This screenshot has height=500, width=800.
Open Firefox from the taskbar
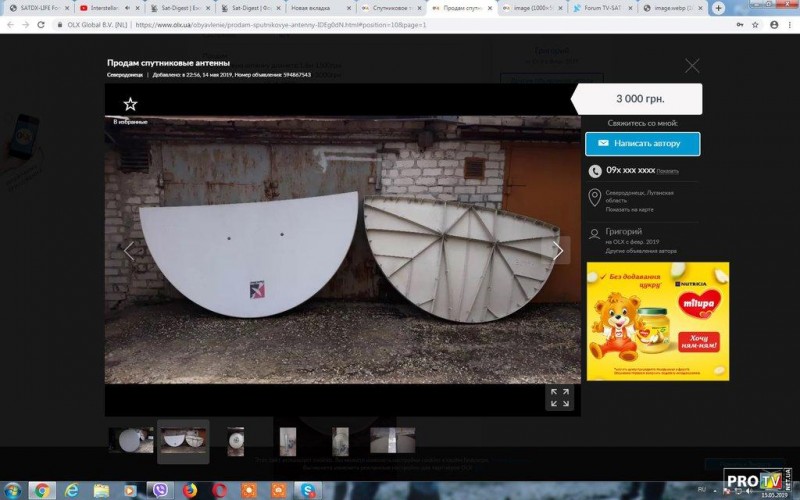(190, 490)
